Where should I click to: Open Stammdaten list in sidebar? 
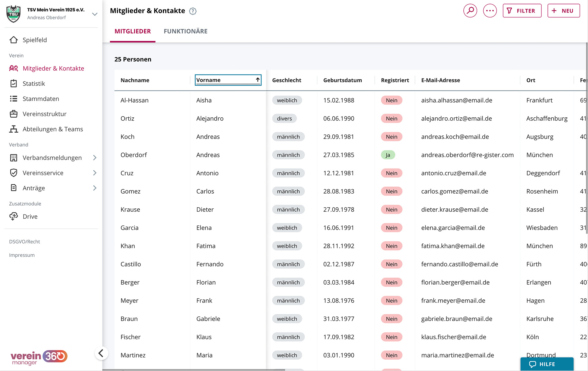[x=40, y=99]
